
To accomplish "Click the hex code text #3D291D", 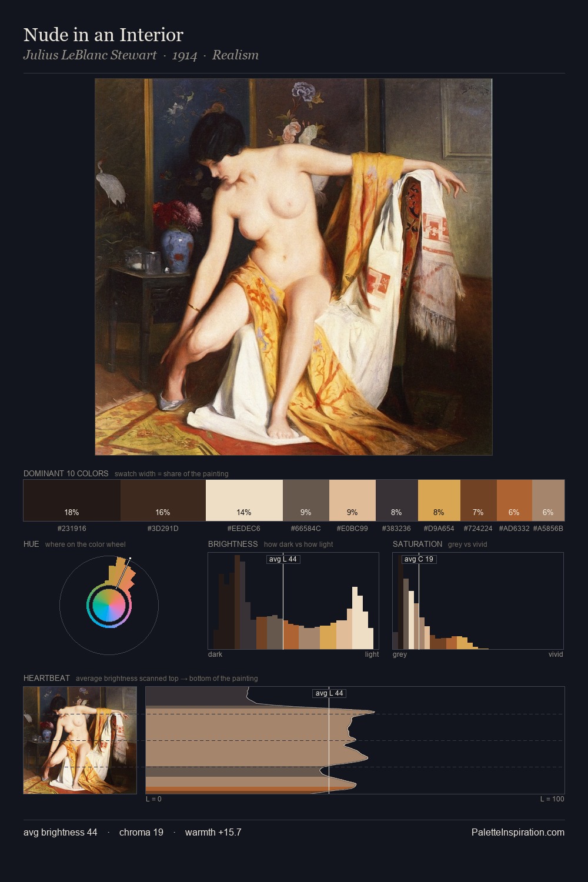I will tap(163, 528).
